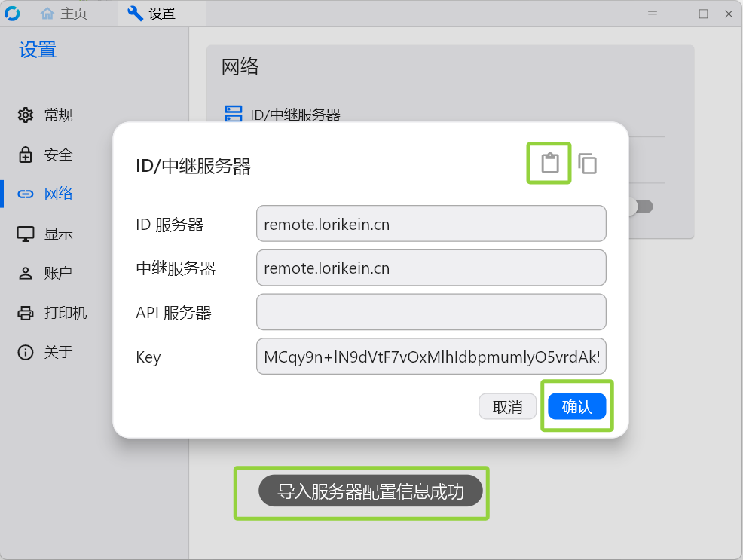Click the 显示 monitor icon
This screenshot has width=743, height=560.
[x=26, y=234]
